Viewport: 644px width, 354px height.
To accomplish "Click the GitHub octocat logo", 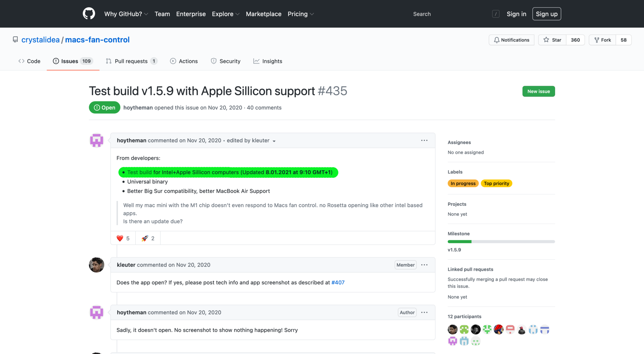I will click(89, 14).
